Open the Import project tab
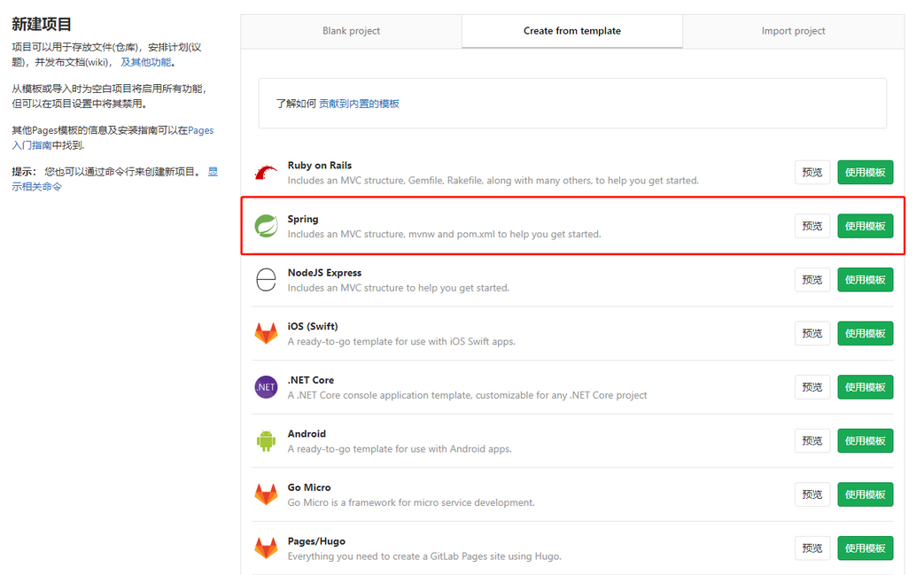Viewport: 924px width, 575px height. coord(793,31)
